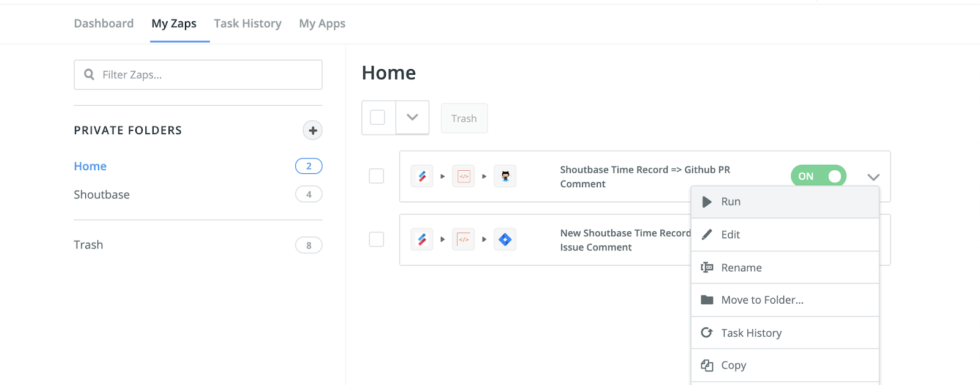
Task: Click the PRIVATE FOLDERS heading
Action: (128, 130)
